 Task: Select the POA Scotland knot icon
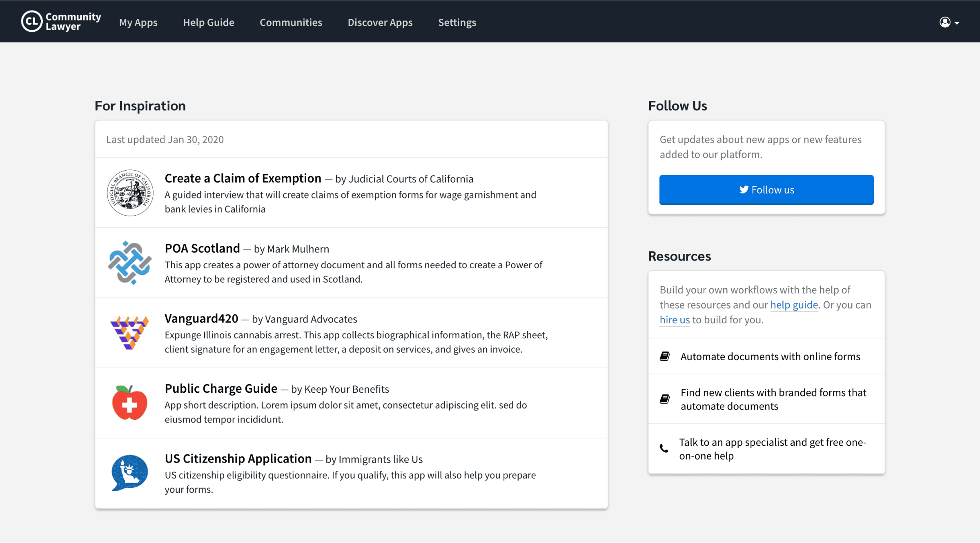point(129,263)
